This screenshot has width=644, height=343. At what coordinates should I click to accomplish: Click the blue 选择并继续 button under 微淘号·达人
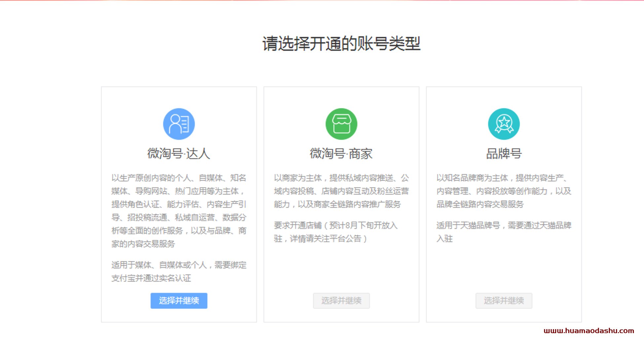[179, 301]
